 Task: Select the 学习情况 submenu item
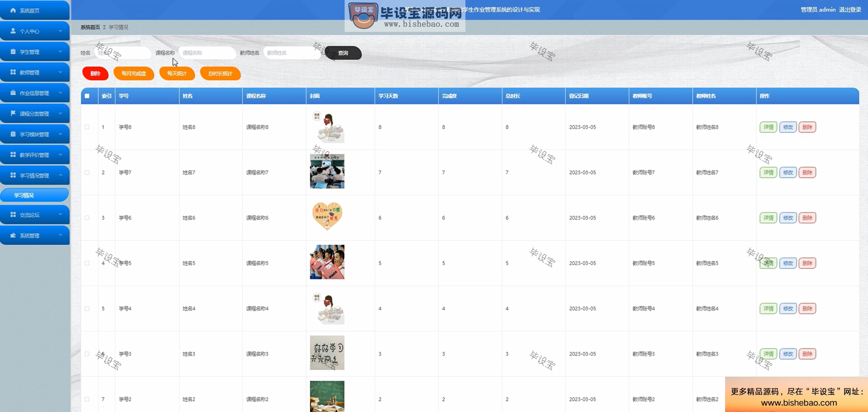(34, 195)
